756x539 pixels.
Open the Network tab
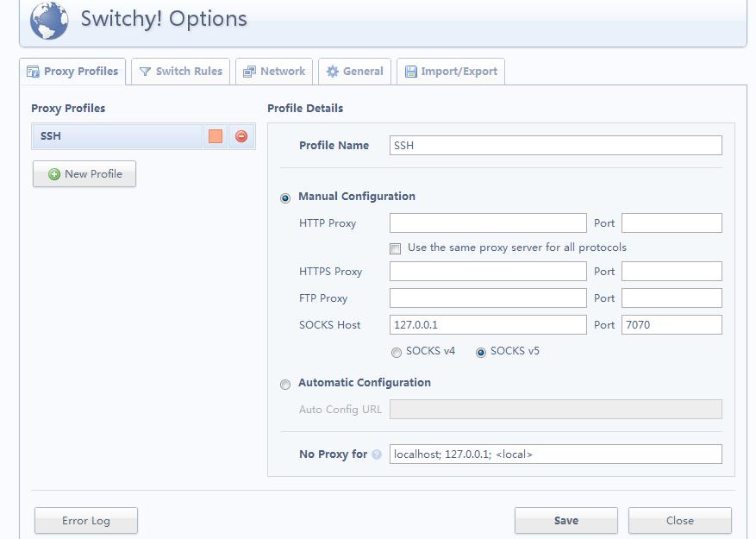[274, 72]
